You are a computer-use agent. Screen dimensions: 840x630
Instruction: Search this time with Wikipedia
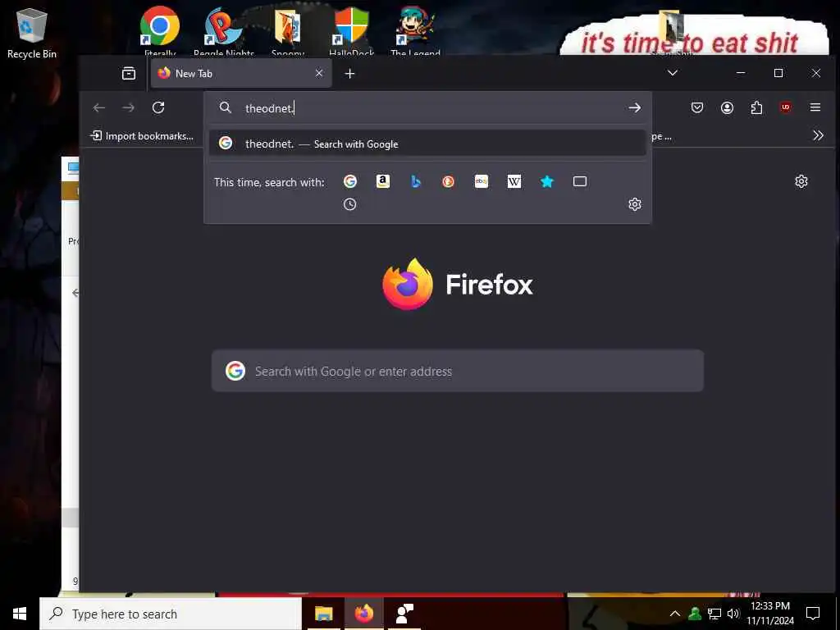tap(514, 181)
